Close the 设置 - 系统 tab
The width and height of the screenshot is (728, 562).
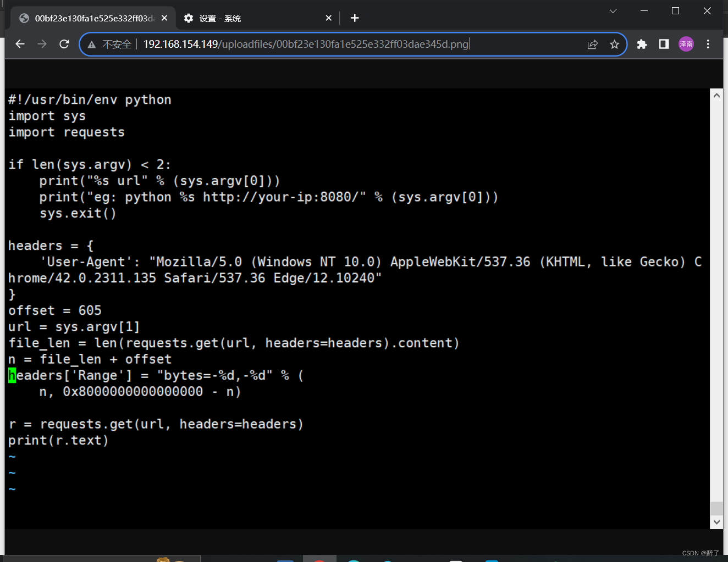(329, 18)
